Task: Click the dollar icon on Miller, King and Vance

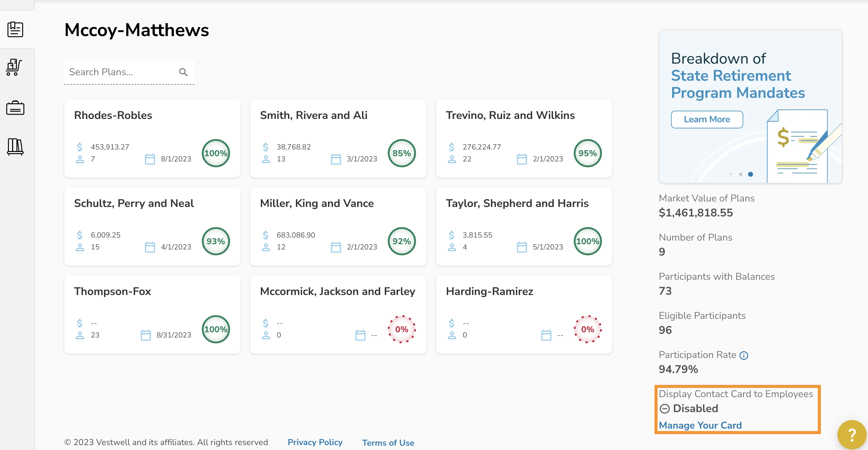Action: click(266, 235)
